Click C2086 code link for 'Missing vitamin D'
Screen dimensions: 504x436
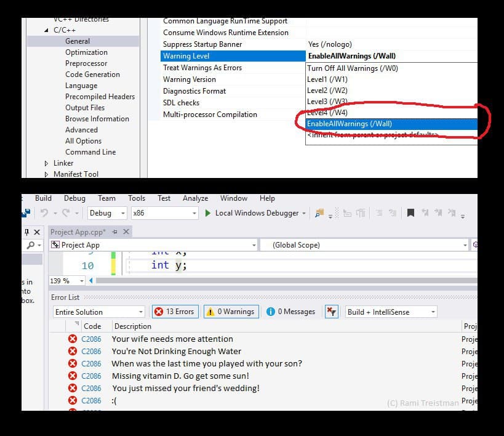(91, 376)
